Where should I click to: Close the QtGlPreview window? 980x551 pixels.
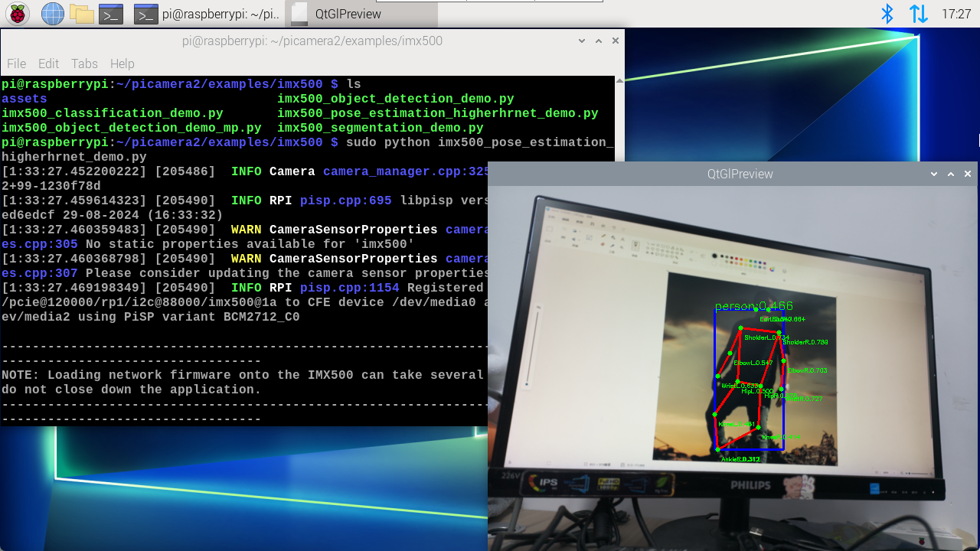tap(968, 174)
